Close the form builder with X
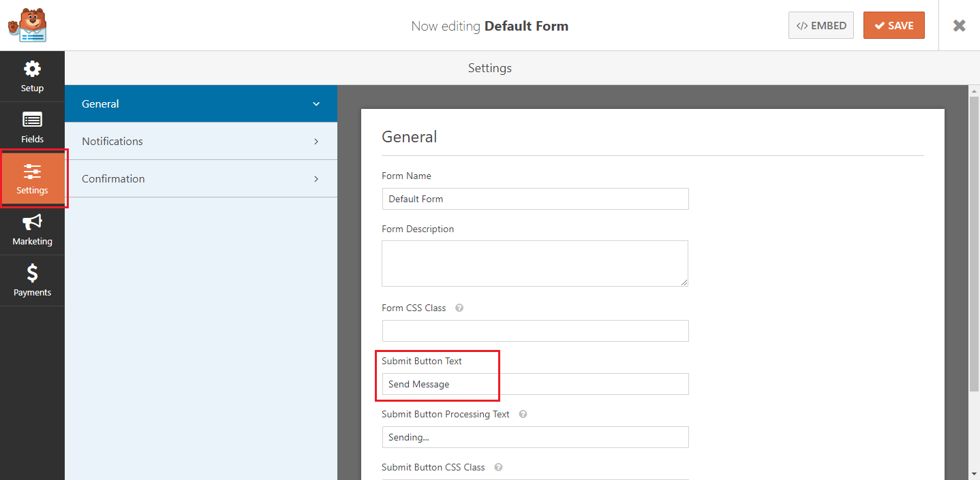The image size is (980, 480). pos(959,25)
